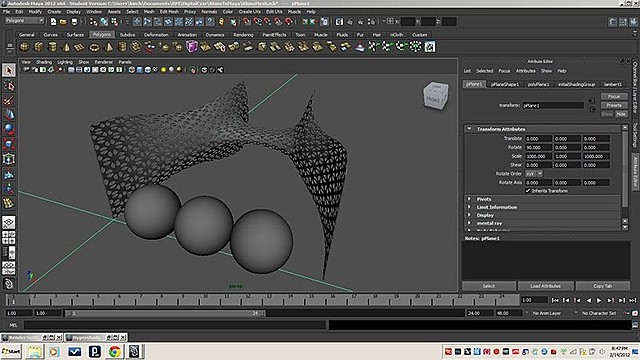Viewport: 640px width, 360px height.
Task: Expand the Pivots section
Action: (x=469, y=199)
